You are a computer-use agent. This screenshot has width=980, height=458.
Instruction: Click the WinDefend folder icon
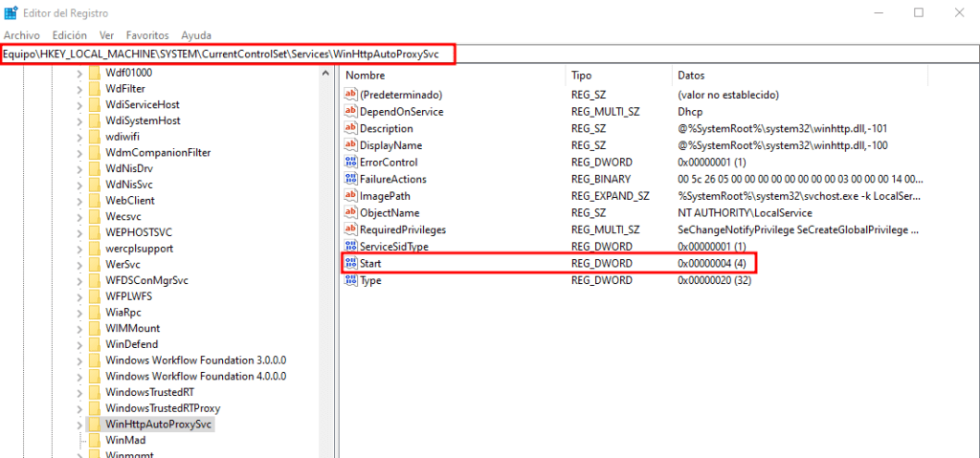(x=94, y=344)
